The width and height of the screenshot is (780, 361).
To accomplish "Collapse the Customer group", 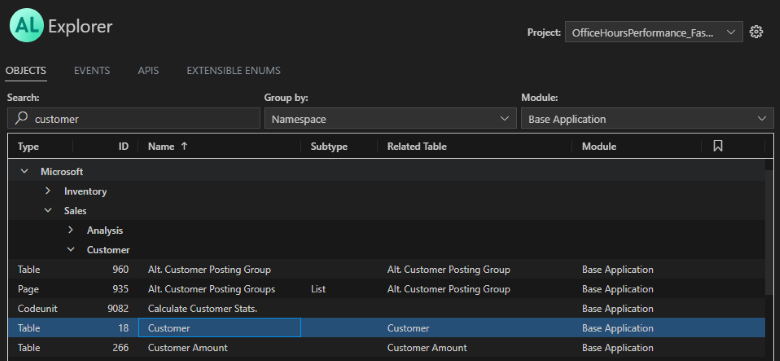I will pyautogui.click(x=71, y=250).
